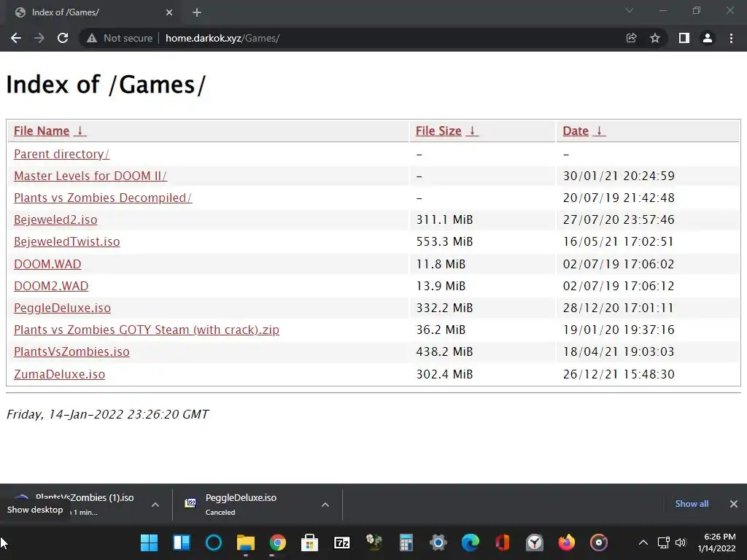Download BejeweledTwist.iso

66,241
